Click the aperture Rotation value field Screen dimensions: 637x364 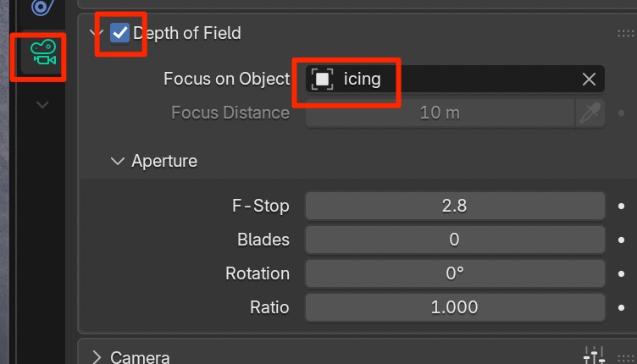[x=454, y=273]
